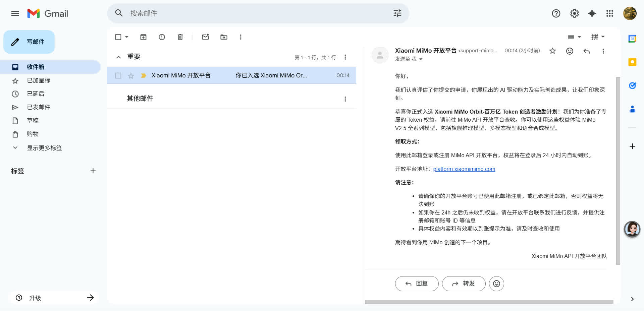Add emoji reaction button beside 转发
This screenshot has width=644, height=311.
pos(496,284)
